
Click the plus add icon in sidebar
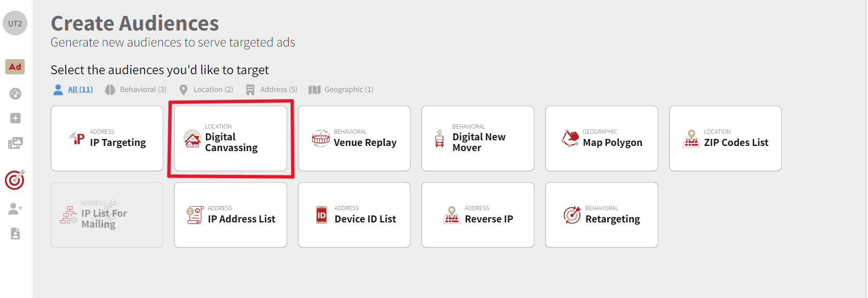(15, 118)
